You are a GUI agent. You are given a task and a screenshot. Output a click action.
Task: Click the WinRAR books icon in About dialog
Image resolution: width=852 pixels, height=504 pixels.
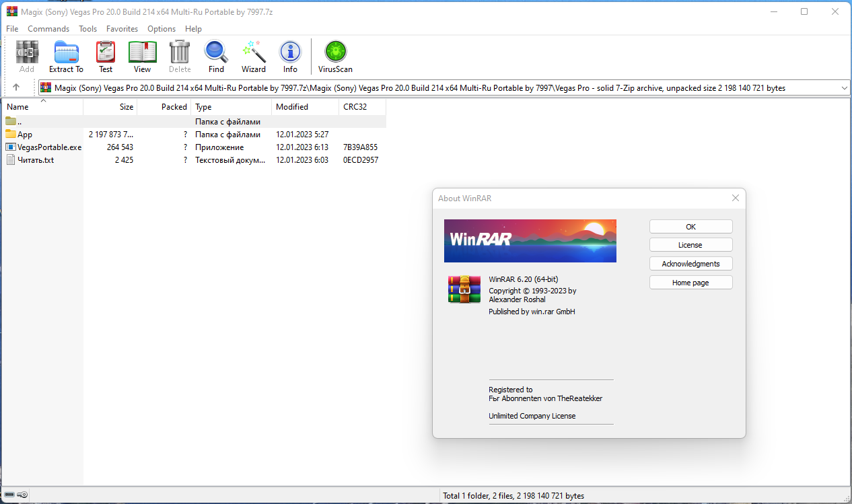tap(464, 289)
